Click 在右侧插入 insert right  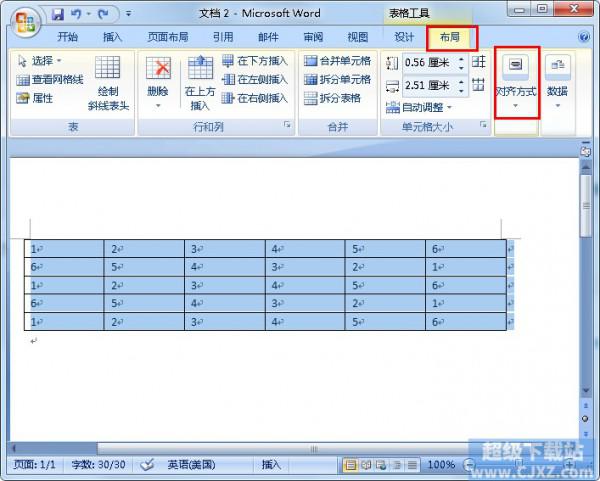point(254,98)
